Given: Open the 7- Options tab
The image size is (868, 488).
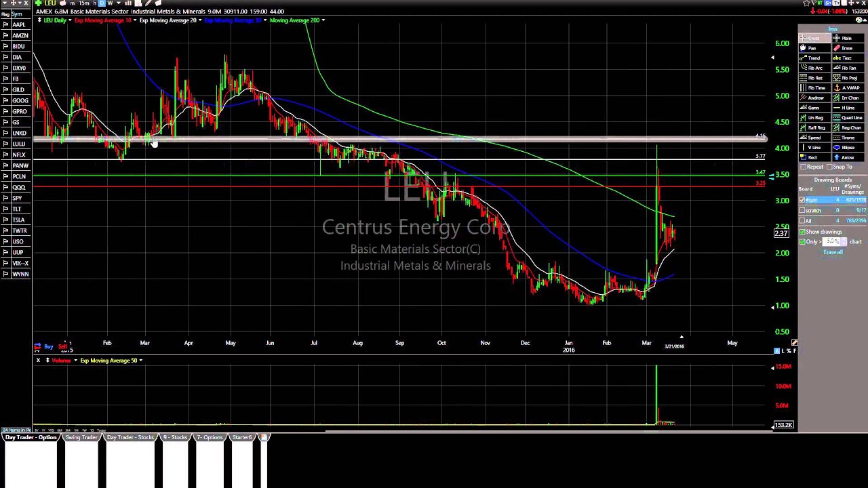Looking at the screenshot, I should click(210, 438).
